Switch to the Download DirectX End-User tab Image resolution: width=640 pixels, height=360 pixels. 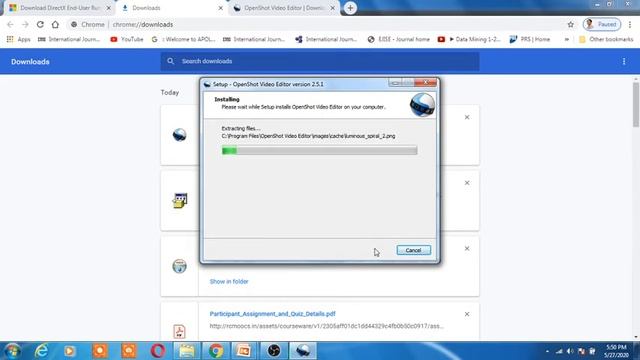point(60,8)
